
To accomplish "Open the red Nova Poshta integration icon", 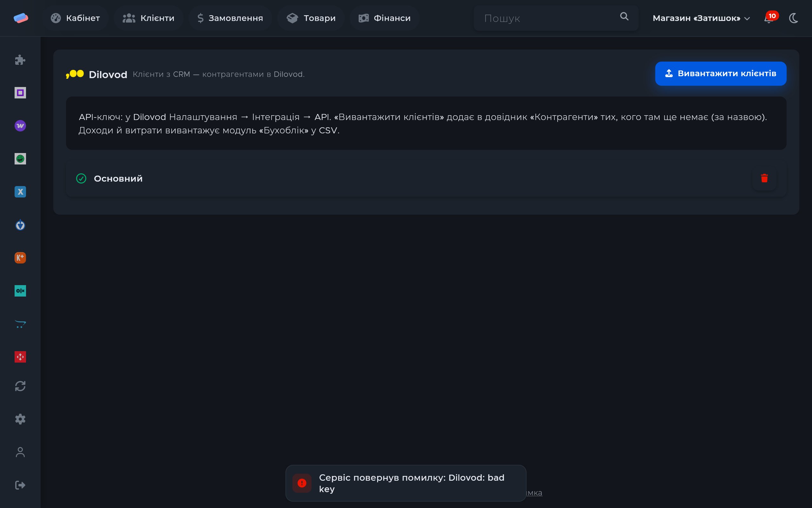I will click(x=20, y=357).
